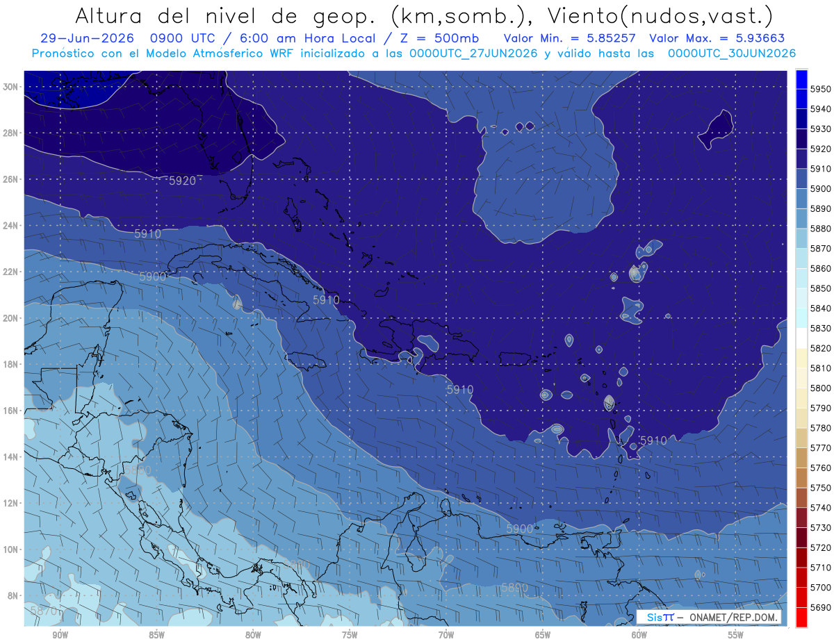Click the valid-until time '0000UTC_30JUN2026'
The height and width of the screenshot is (644, 834).
point(732,53)
